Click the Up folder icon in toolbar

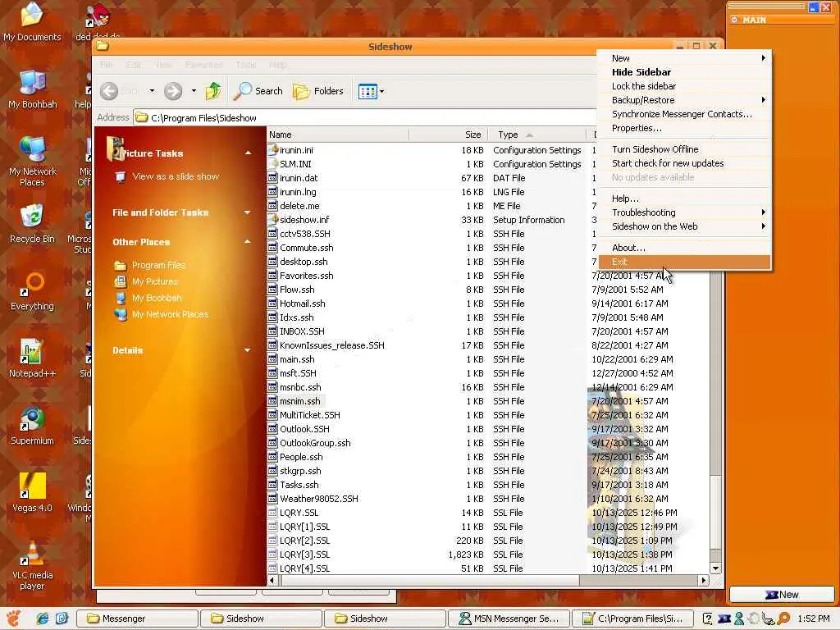click(213, 91)
